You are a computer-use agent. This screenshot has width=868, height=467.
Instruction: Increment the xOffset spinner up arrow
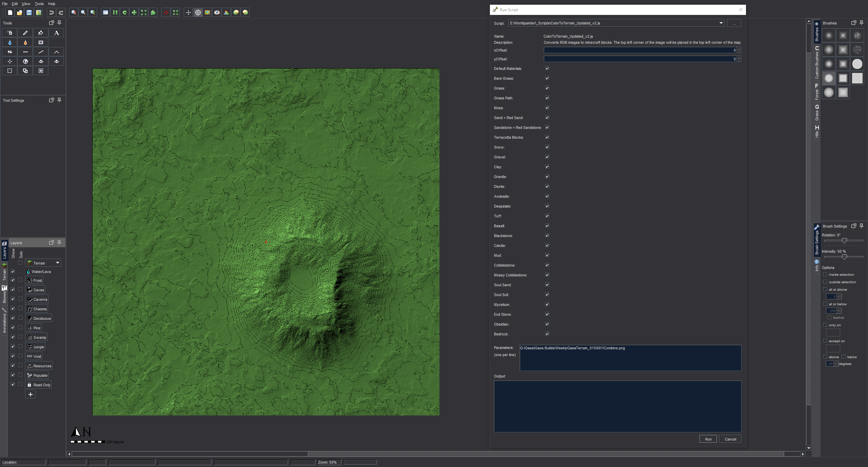(739, 49)
